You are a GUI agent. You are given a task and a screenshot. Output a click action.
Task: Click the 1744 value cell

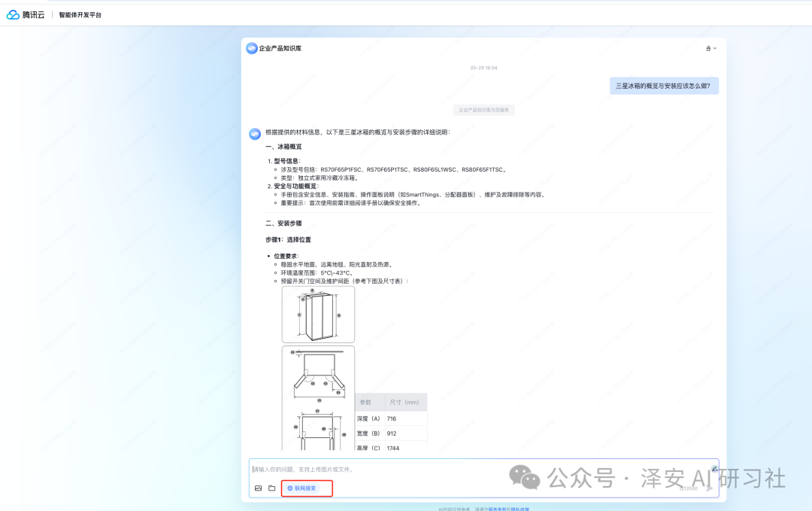point(406,446)
